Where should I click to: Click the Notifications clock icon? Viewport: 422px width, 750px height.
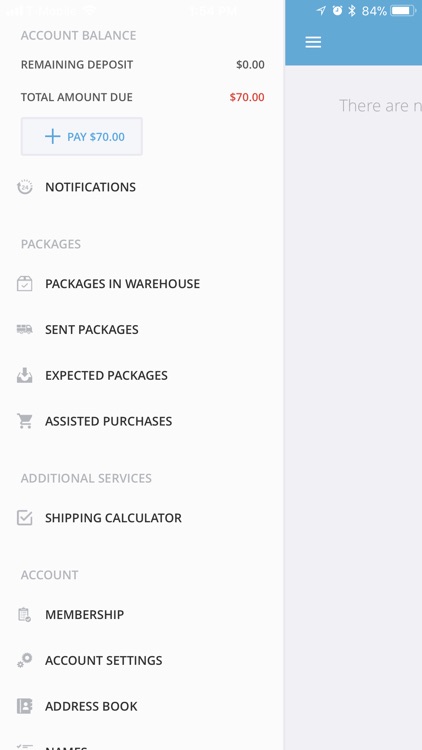pos(24,187)
